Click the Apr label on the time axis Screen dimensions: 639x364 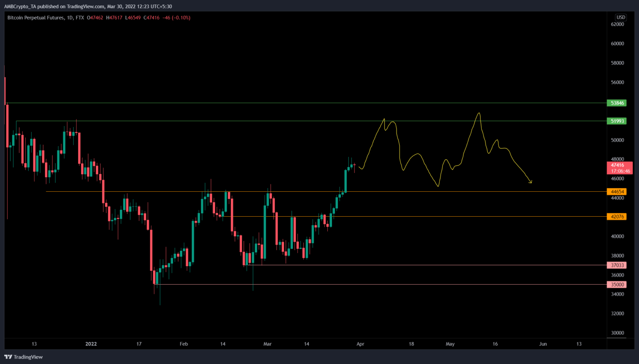360,344
